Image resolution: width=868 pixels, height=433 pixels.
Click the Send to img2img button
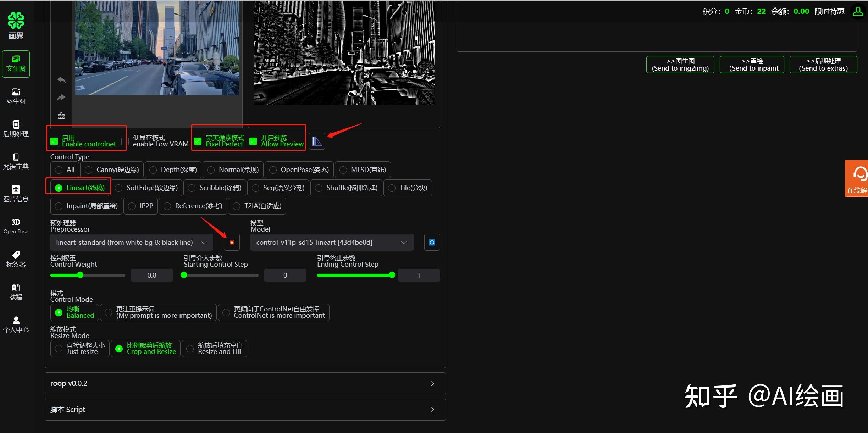point(680,65)
